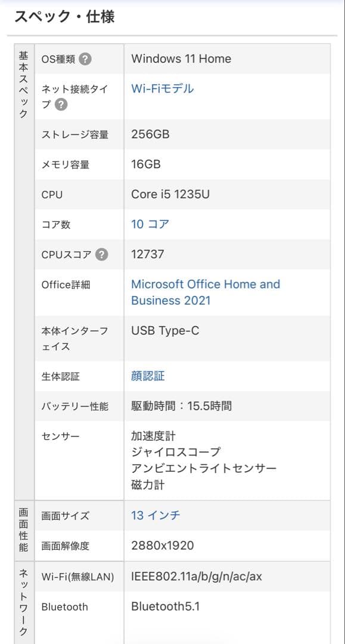The height and width of the screenshot is (644, 345).
Task: Select the 2880x1920 resolution value
Action: tap(161, 545)
